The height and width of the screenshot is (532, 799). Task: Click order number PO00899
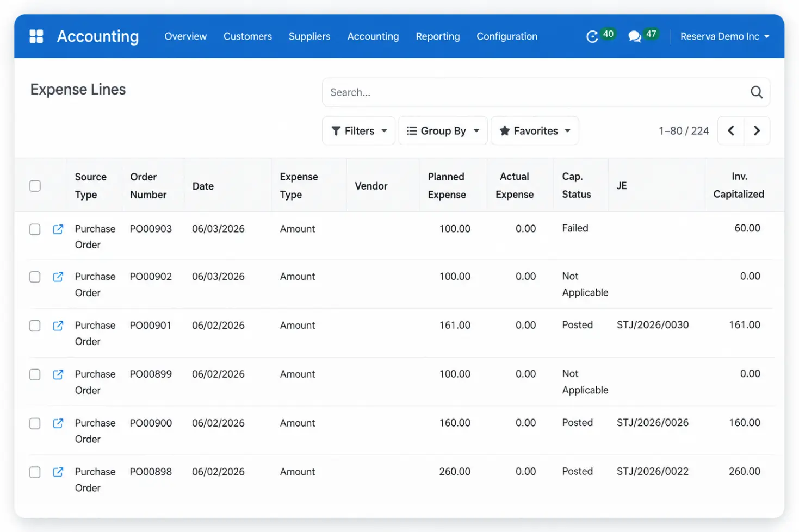(x=151, y=374)
